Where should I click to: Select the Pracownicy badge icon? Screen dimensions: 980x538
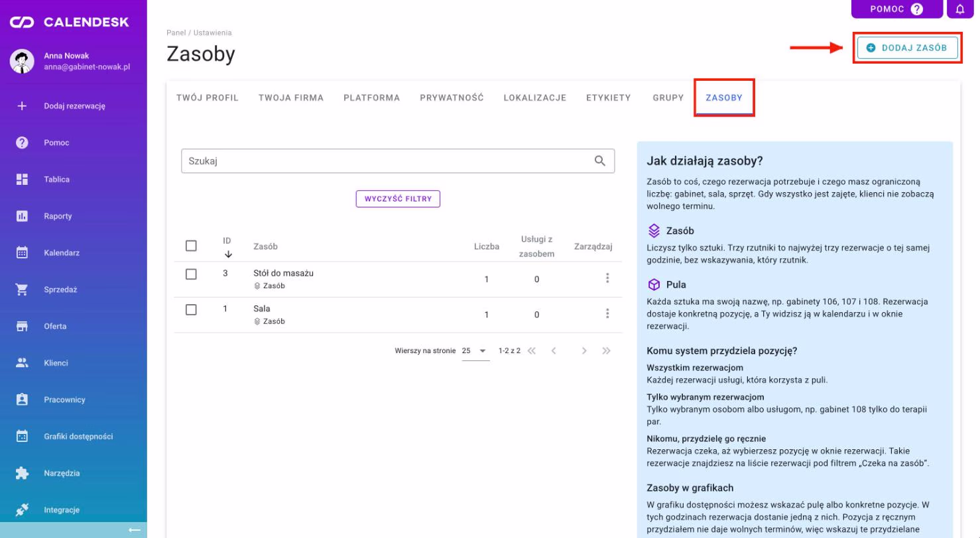[22, 400]
